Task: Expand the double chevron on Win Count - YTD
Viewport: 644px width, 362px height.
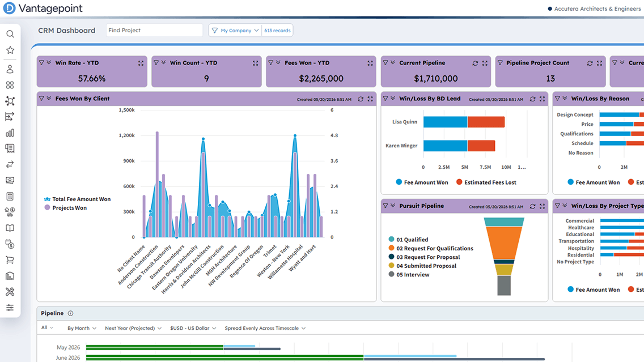Action: pyautogui.click(x=163, y=62)
